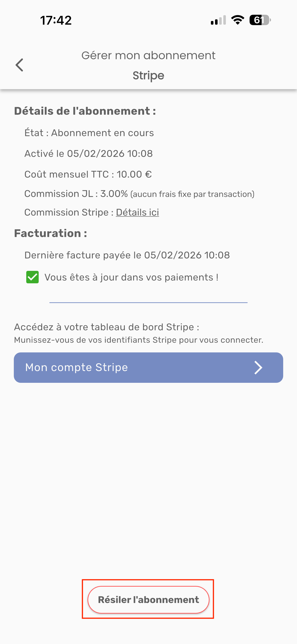Tap the green payment status checkmark

[x=32, y=277]
